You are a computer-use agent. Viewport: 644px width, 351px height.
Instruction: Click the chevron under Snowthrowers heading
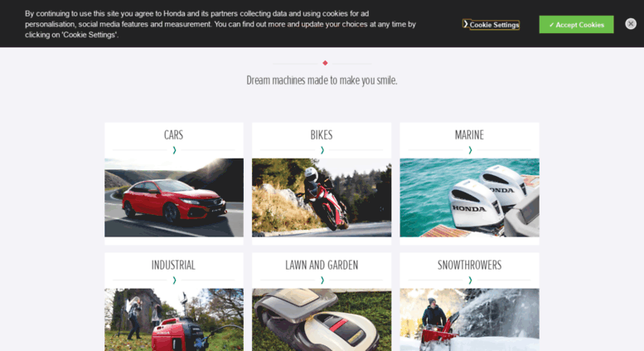470,280
